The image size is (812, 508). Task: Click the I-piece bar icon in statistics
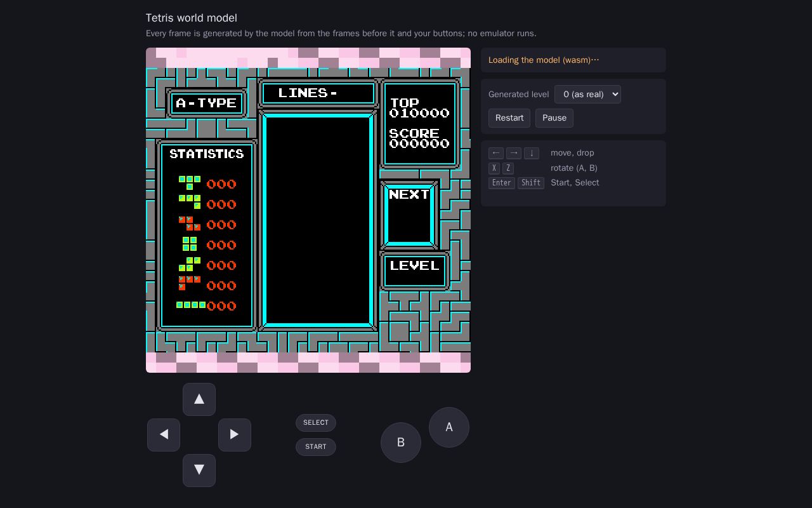pos(191,305)
